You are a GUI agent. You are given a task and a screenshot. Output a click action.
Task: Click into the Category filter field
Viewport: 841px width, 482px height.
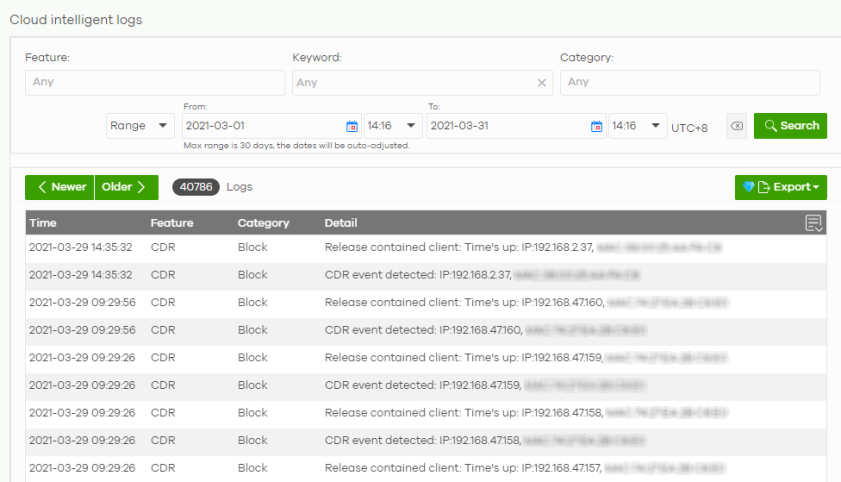(x=689, y=83)
